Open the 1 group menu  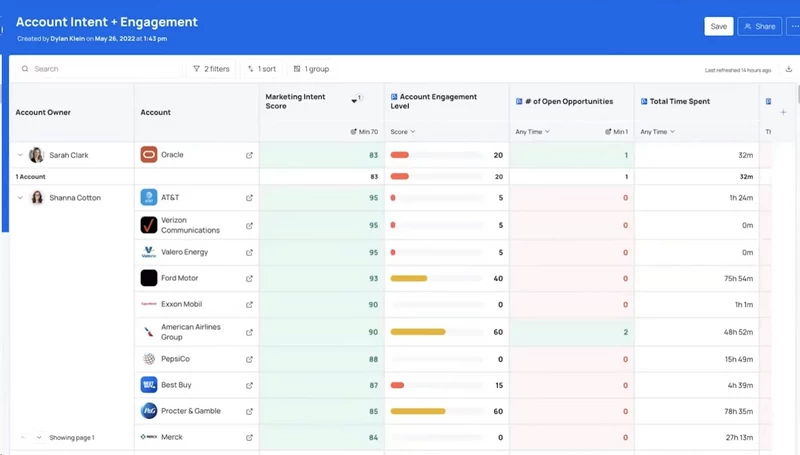tap(311, 69)
